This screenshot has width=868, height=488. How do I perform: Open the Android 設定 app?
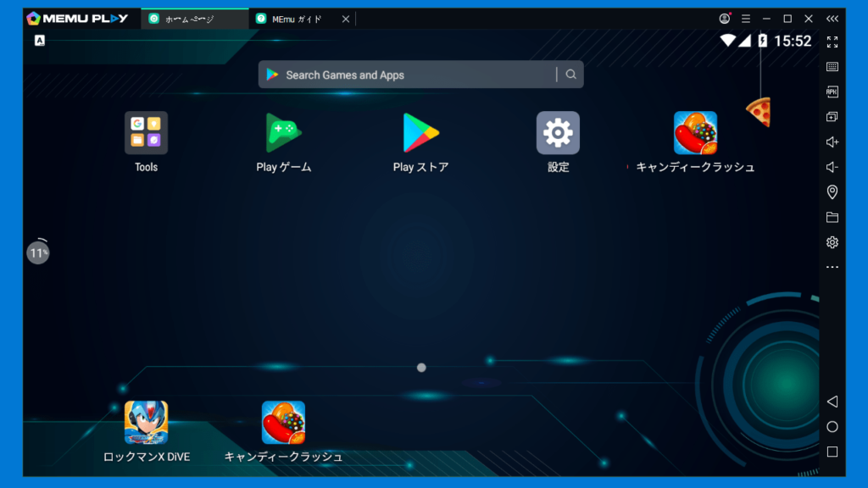pos(557,133)
